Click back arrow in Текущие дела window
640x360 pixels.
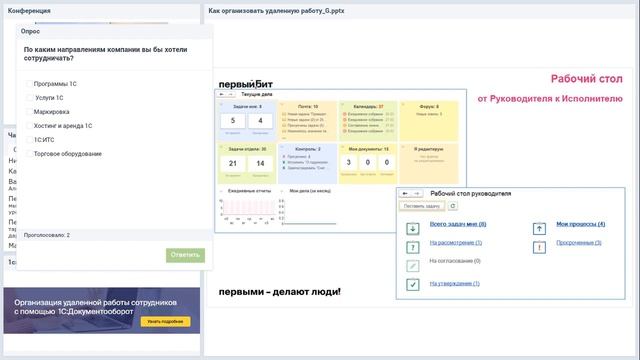[221, 94]
